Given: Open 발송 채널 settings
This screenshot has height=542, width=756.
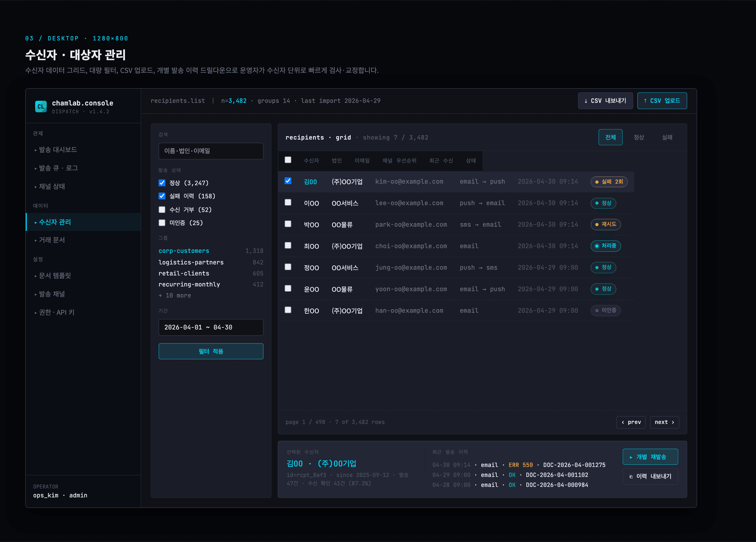Looking at the screenshot, I should pyautogui.click(x=83, y=294).
